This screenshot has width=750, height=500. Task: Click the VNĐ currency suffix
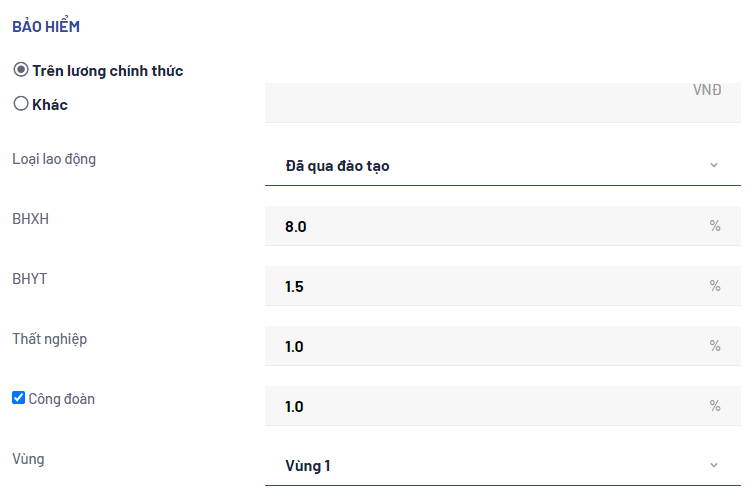pos(707,90)
